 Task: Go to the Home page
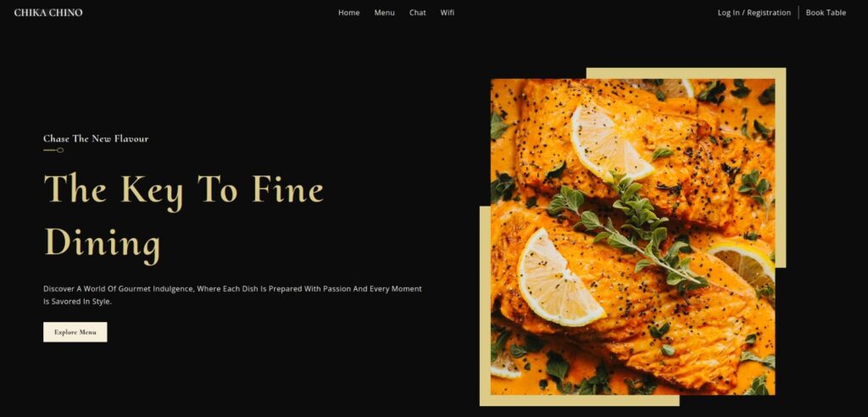(x=348, y=13)
